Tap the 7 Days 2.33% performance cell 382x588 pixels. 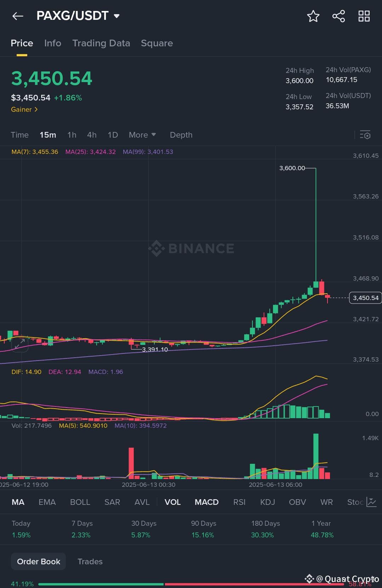click(82, 529)
